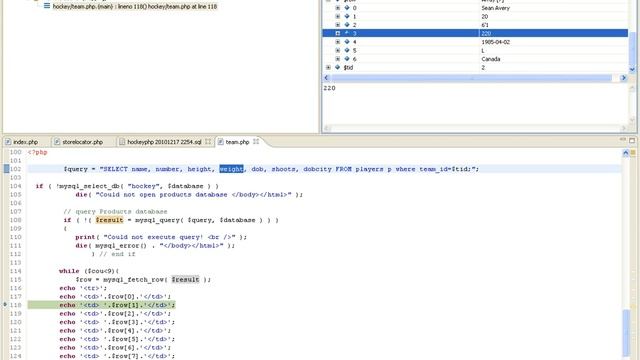Viewport: 640px width, 360px height.
Task: Click the selected word 'weight' in the query
Action: 231,169
